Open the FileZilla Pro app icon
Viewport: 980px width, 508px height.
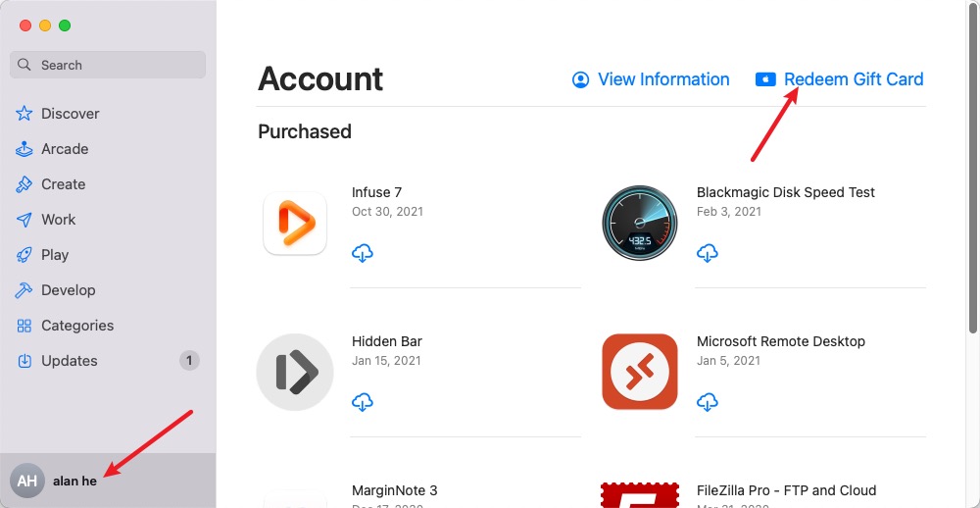click(639, 495)
